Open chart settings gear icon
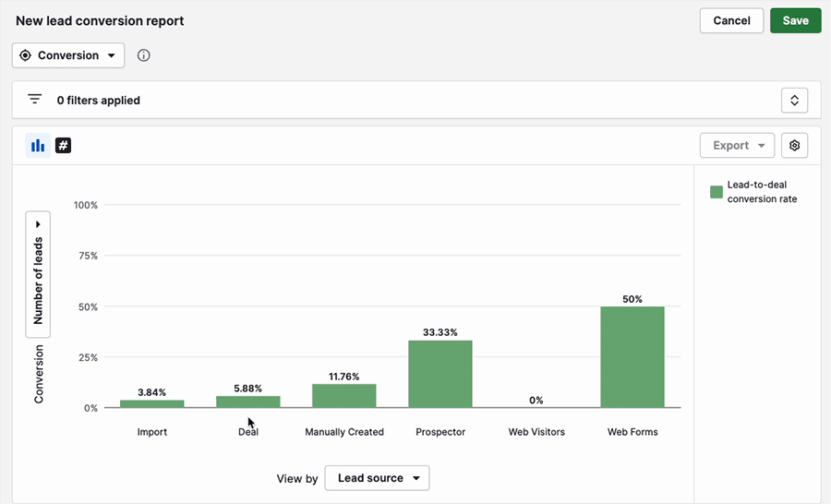Screen dimensions: 831x504 [x=794, y=146]
